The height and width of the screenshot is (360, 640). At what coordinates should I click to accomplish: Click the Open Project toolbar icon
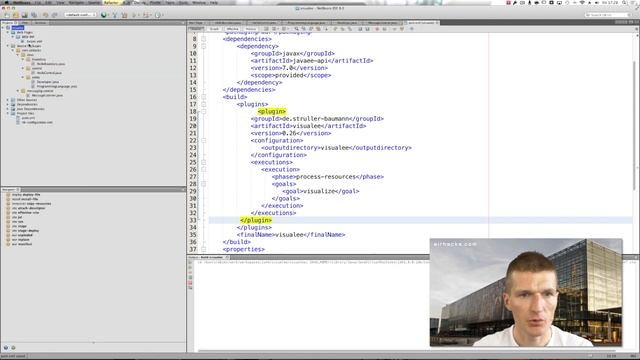[x=24, y=15]
